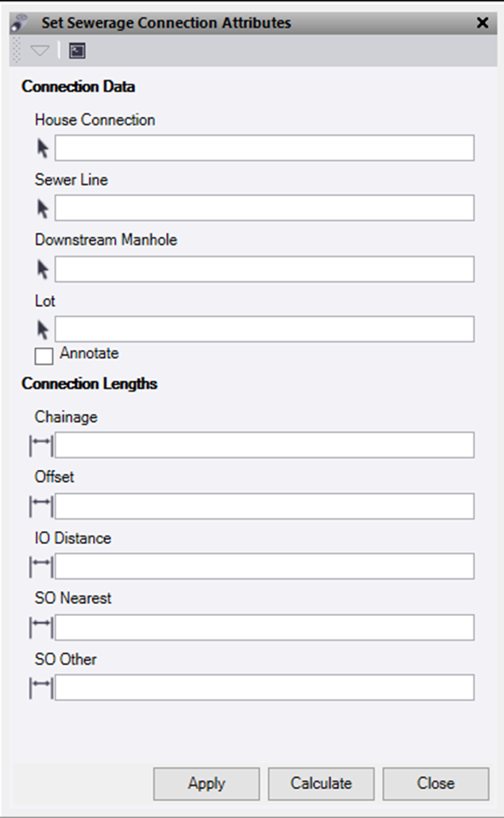Click the Close button at the bottom
The image size is (504, 818).
click(436, 784)
